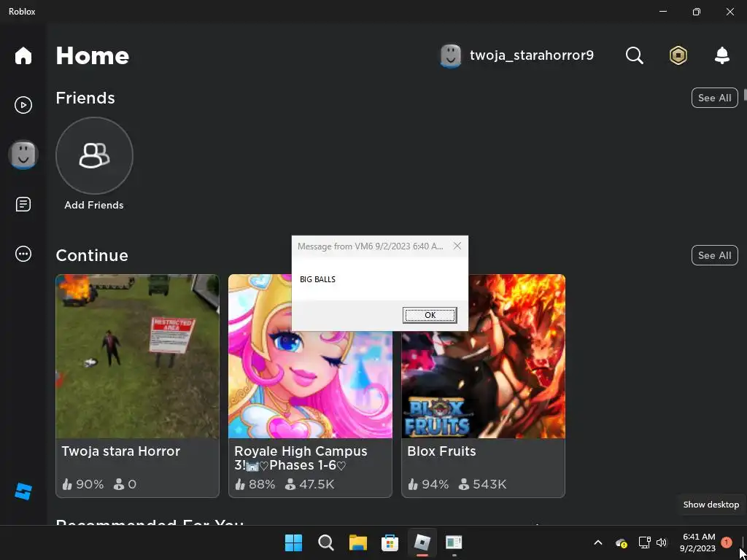Screen dimensions: 747x560
Task: Open the volume speaker tray icon
Action: (x=661, y=542)
